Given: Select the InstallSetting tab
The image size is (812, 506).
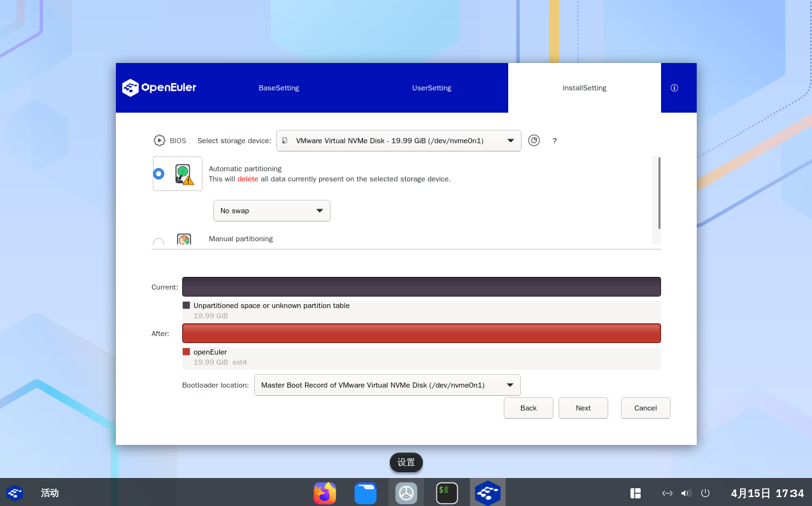Looking at the screenshot, I should pyautogui.click(x=585, y=88).
